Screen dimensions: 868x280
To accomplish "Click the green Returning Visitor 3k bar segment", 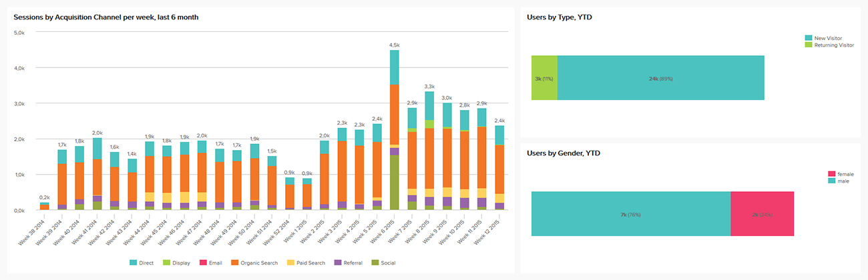I will tap(544, 78).
